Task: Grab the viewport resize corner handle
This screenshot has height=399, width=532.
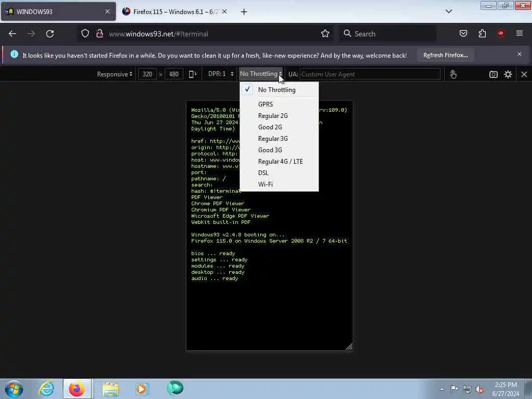Action: tap(349, 347)
